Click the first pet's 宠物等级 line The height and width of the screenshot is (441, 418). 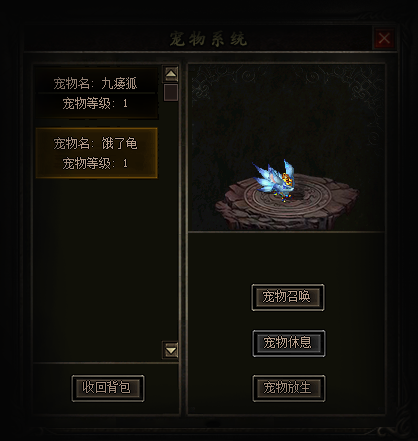[95, 104]
